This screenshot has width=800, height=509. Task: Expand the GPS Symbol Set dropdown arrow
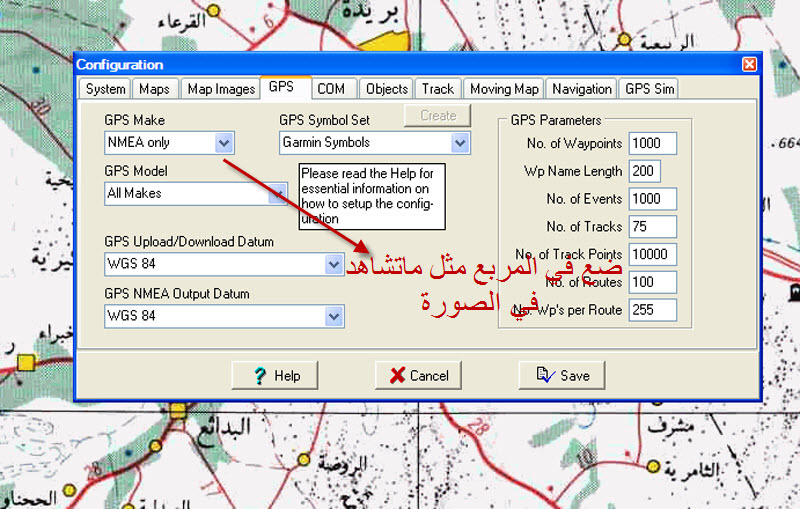[x=460, y=143]
